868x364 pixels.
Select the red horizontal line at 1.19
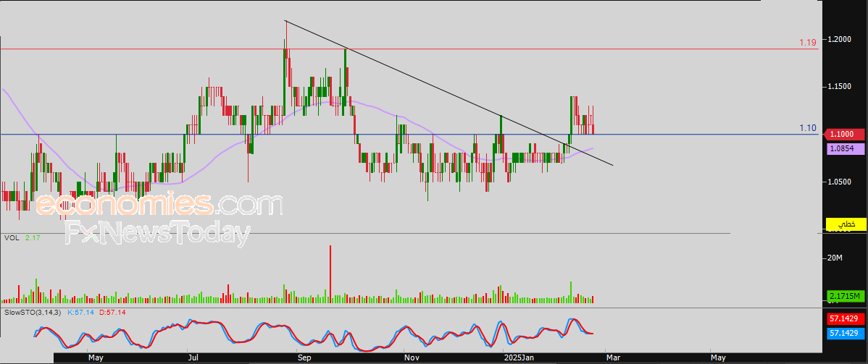[x=409, y=49]
